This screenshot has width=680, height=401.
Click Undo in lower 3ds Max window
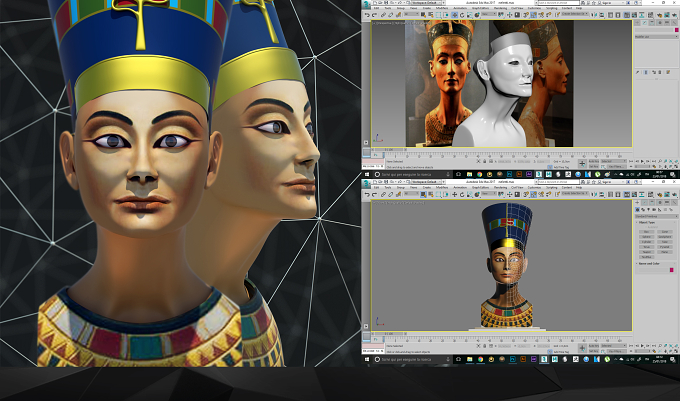(367, 194)
